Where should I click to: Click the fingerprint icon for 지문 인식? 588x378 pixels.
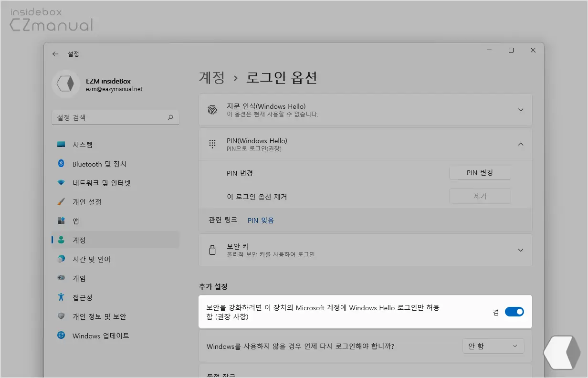point(212,110)
